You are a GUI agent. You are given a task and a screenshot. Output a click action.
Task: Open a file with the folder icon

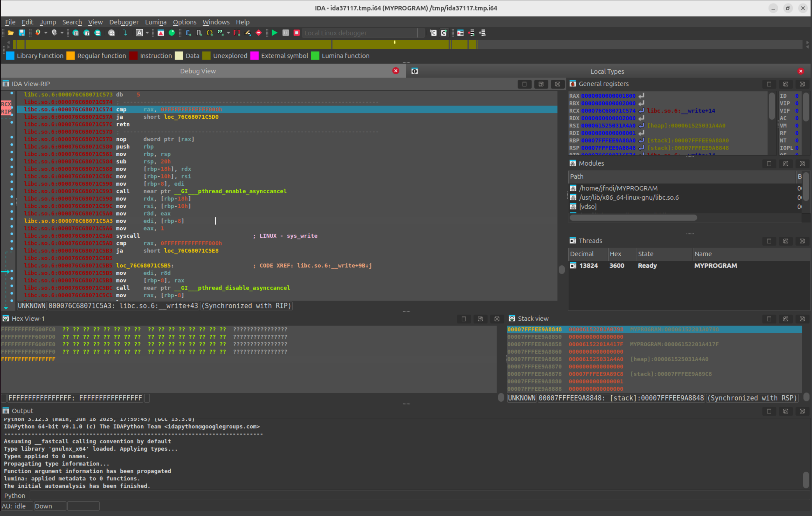click(x=10, y=33)
